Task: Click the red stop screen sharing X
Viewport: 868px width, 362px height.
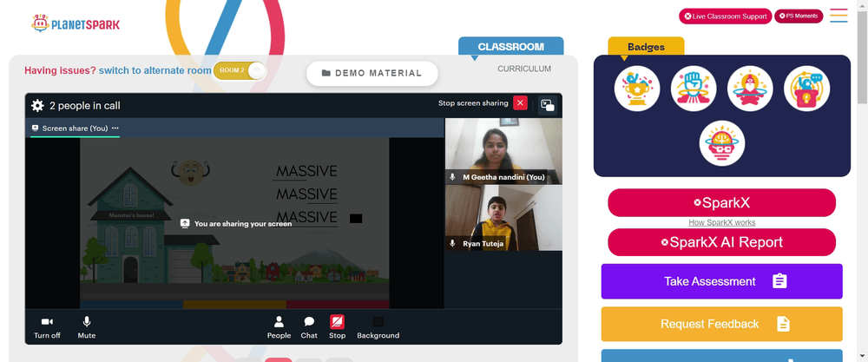Action: (520, 103)
